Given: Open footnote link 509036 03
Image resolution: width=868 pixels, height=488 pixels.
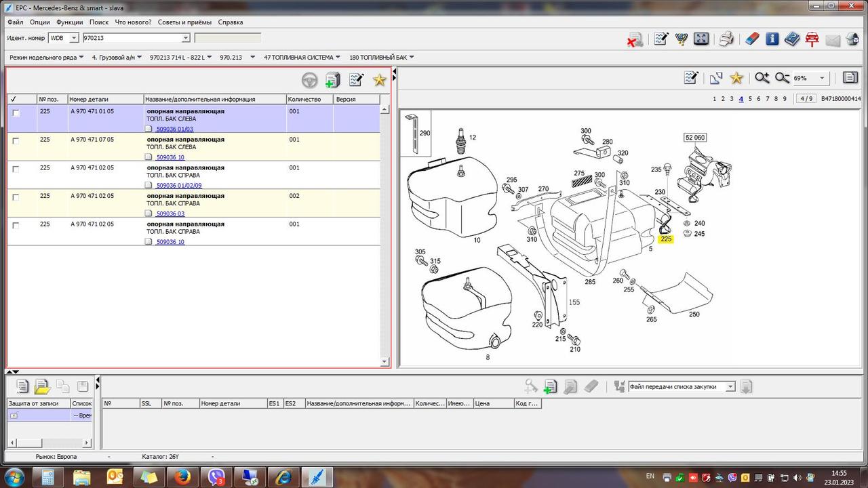Looking at the screenshot, I should pos(170,213).
